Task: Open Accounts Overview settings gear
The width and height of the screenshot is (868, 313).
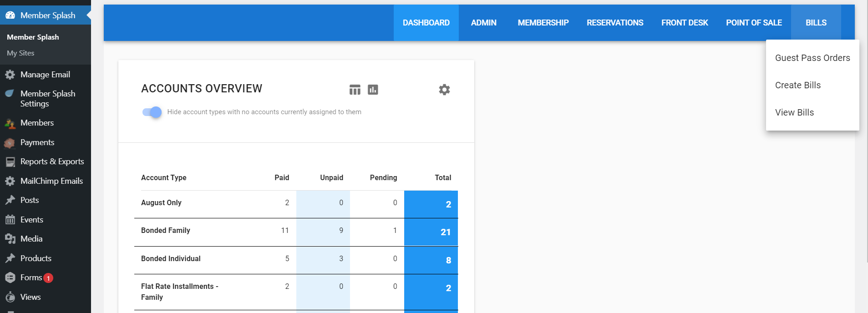Action: click(444, 90)
